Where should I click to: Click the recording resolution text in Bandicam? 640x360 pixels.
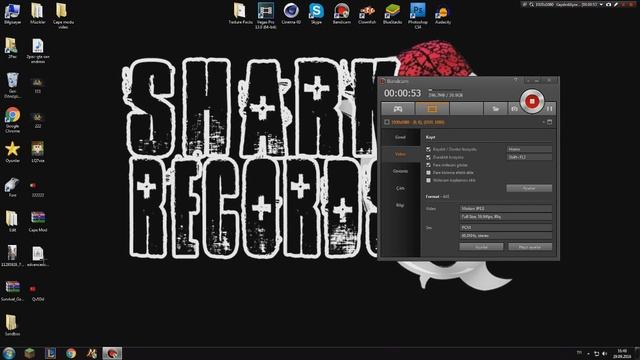tap(418, 122)
